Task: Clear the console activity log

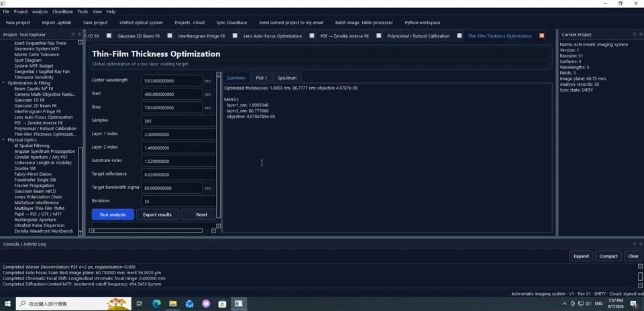Action: click(633, 256)
